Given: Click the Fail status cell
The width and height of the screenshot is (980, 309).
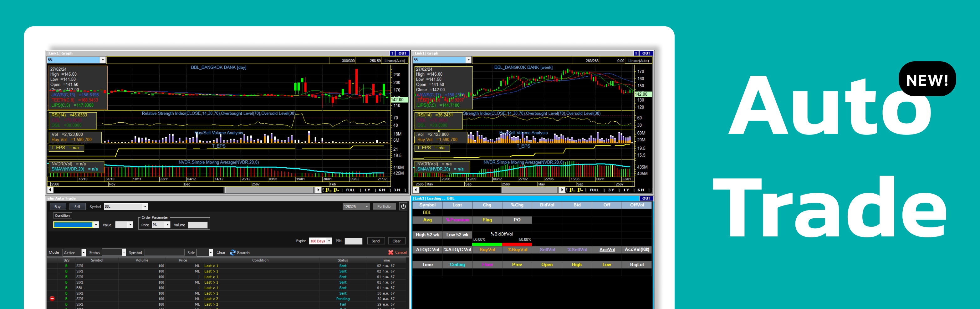Looking at the screenshot, I should coord(343,304).
